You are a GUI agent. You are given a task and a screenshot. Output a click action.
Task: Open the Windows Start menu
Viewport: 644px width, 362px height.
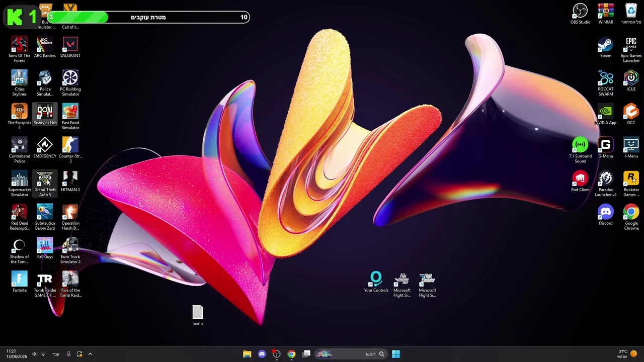pyautogui.click(x=396, y=354)
